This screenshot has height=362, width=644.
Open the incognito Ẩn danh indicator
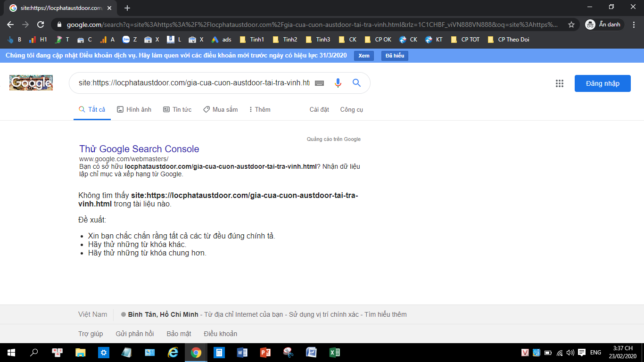click(x=604, y=25)
